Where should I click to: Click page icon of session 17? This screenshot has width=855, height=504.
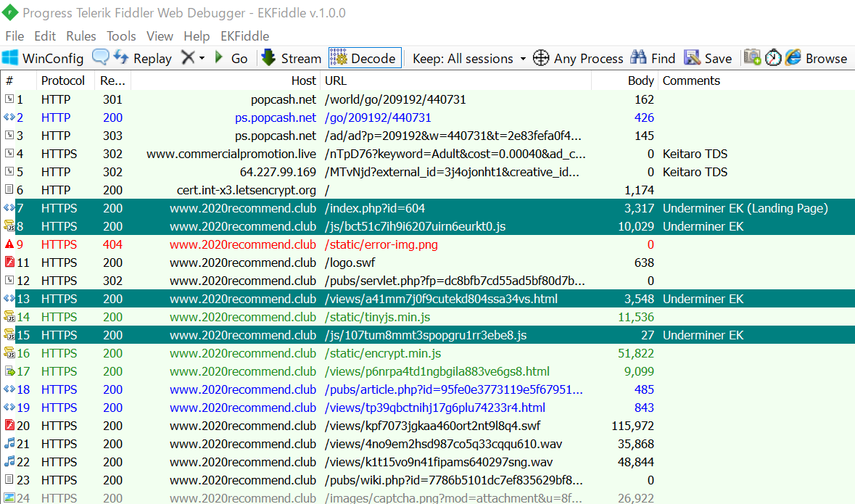[x=10, y=371]
